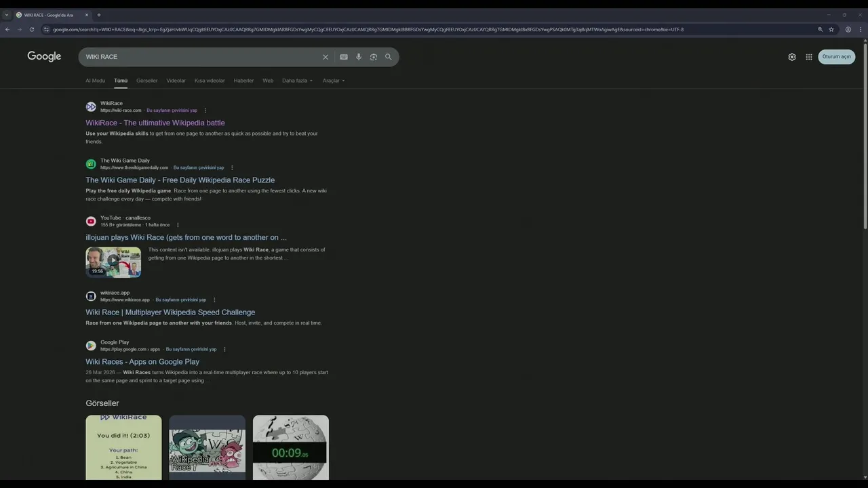Expand the Araçlar dropdown
The width and height of the screenshot is (868, 488).
click(334, 81)
